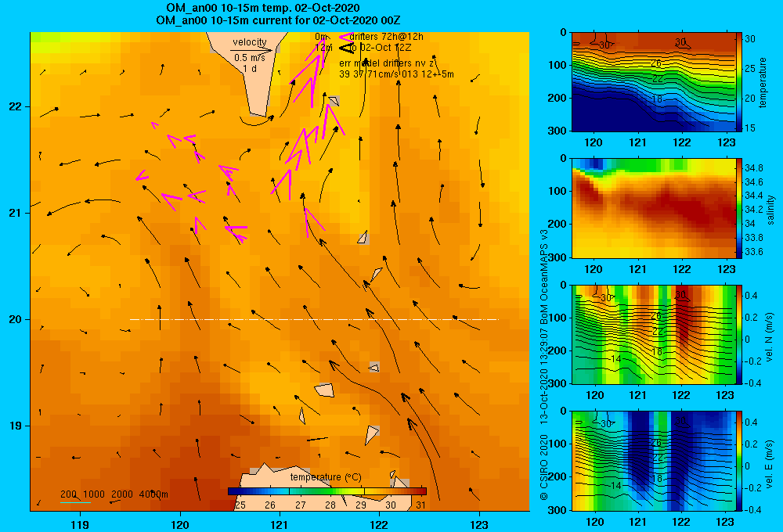
Task: Click the longitude label '123' under the main map
Action: (x=479, y=524)
